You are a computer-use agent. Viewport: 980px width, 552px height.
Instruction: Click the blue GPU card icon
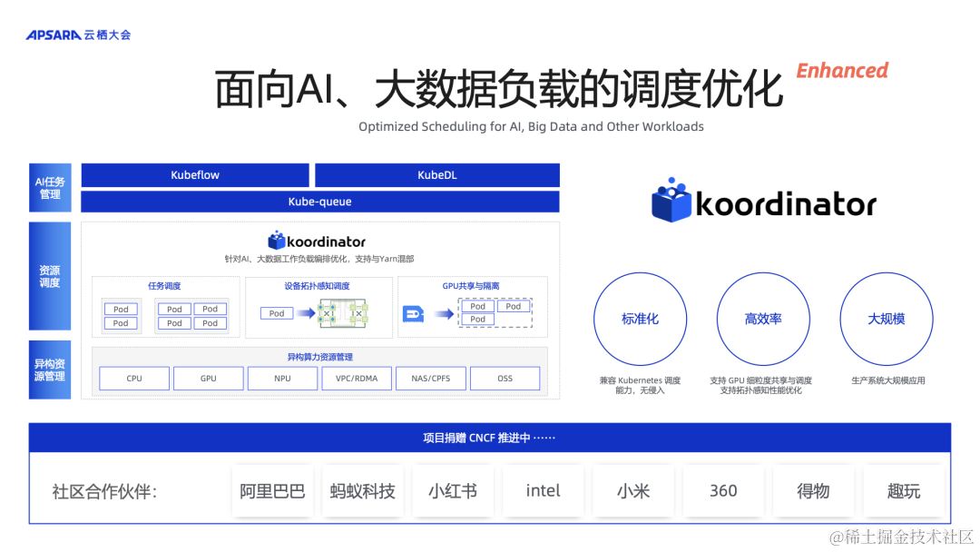click(413, 313)
